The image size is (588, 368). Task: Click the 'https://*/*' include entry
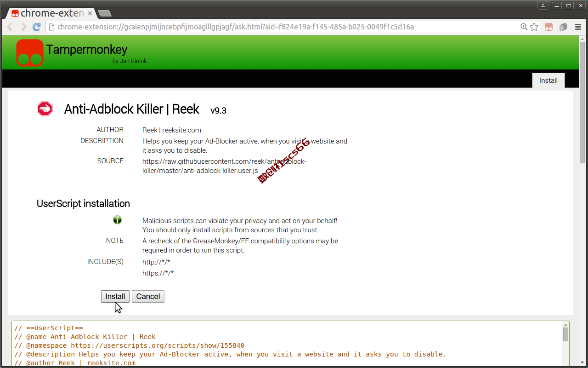click(158, 273)
